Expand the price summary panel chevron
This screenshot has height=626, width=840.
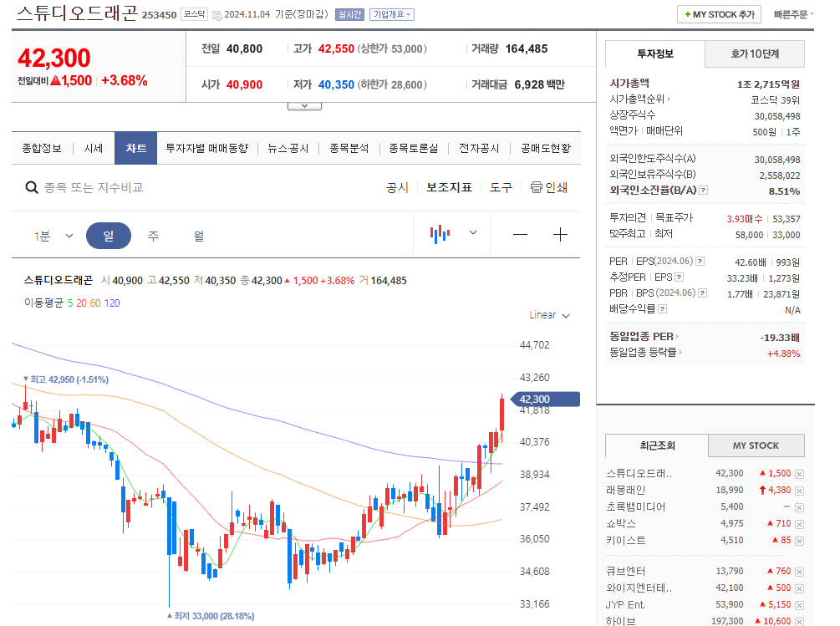[x=304, y=106]
